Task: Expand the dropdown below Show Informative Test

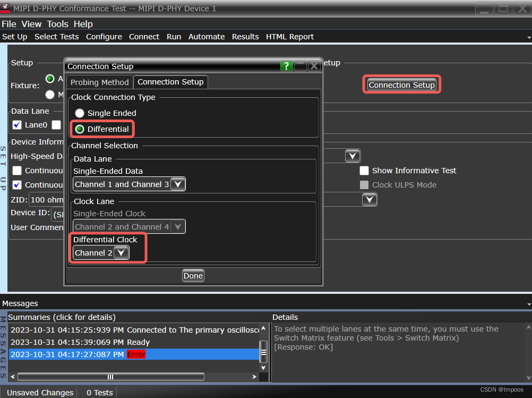Action: (x=370, y=199)
